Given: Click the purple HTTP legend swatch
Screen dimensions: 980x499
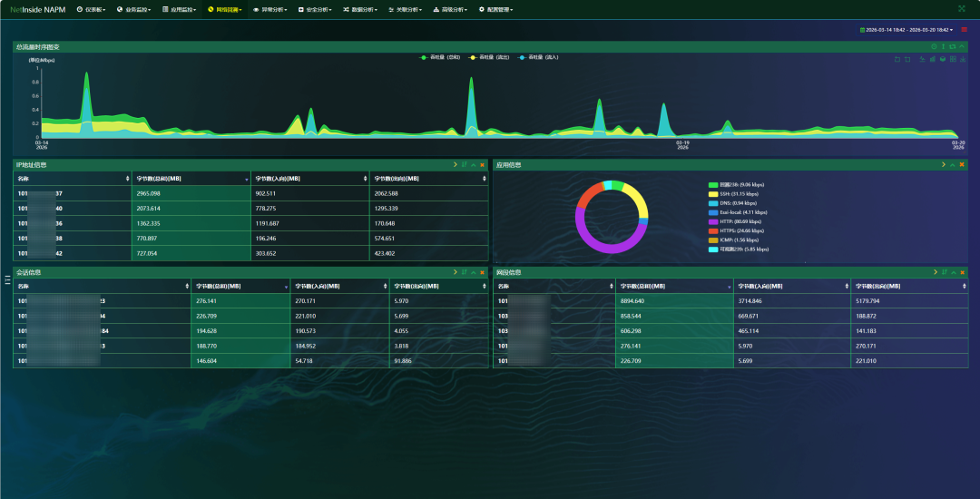Looking at the screenshot, I should point(712,221).
